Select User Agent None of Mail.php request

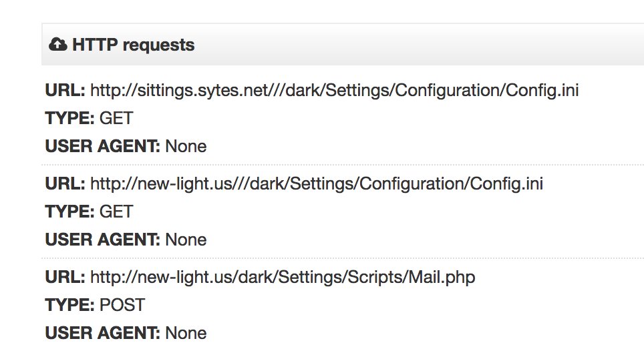(x=186, y=334)
